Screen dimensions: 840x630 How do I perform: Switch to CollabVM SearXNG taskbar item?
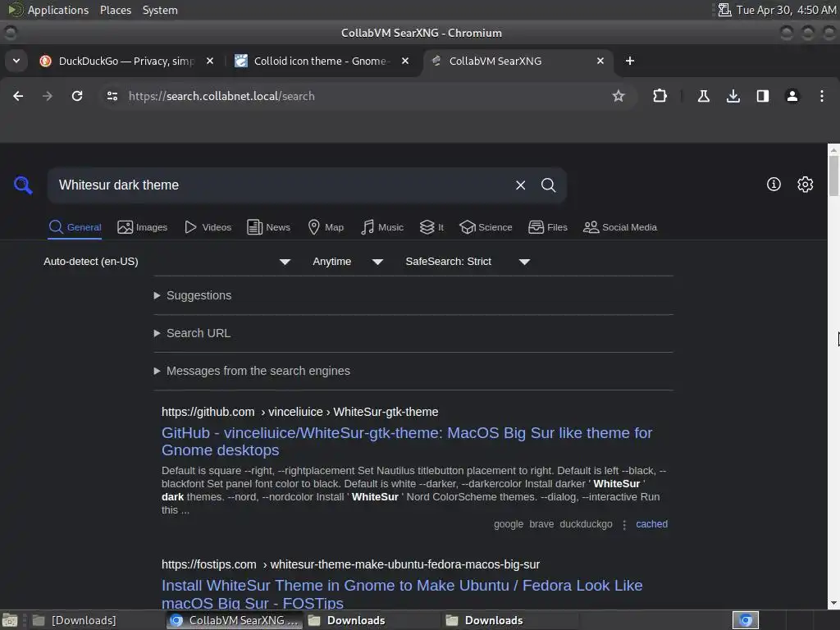pos(235,620)
